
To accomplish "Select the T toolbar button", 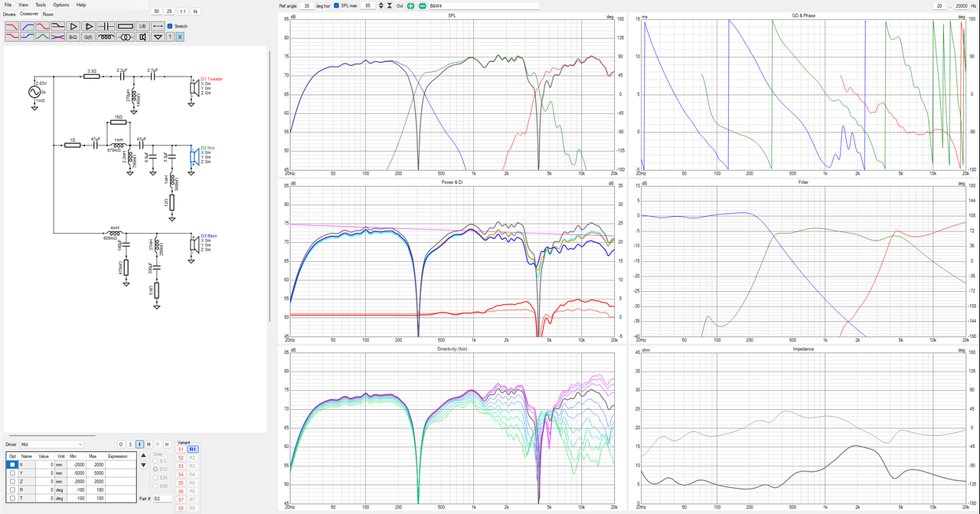I will (170, 36).
